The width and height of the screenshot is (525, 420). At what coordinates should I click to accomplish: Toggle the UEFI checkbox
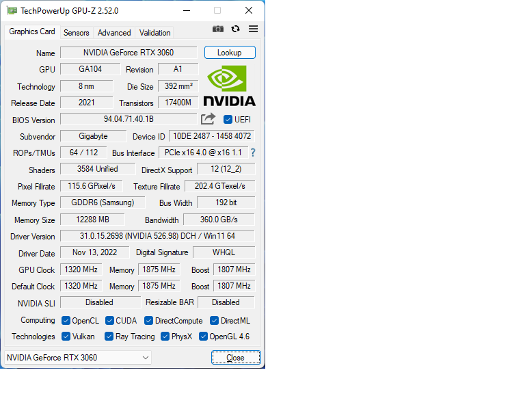[228, 120]
